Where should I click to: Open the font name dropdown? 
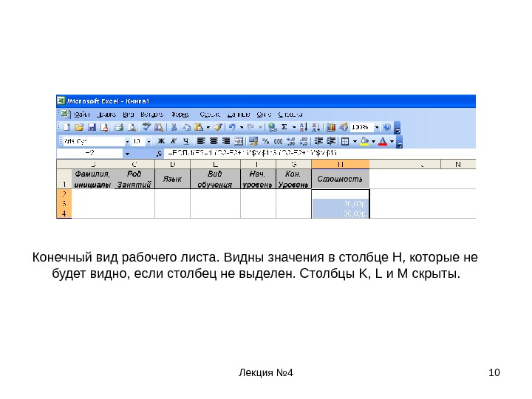click(127, 141)
